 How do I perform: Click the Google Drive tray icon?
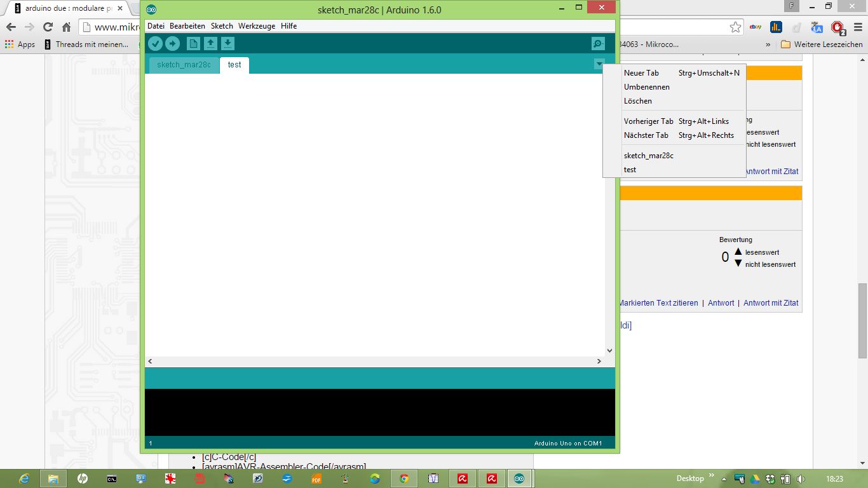tap(755, 478)
